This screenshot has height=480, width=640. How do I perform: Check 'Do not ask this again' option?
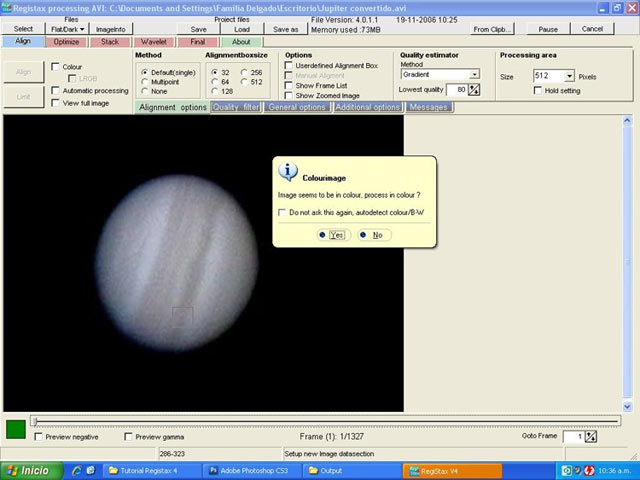(x=281, y=212)
